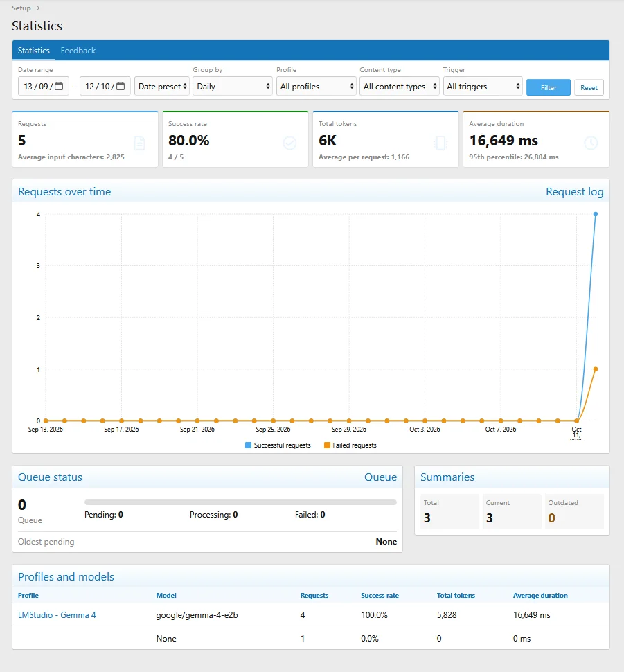The width and height of the screenshot is (624, 672).
Task: Go to Setup breadcrumb
Action: (21, 8)
